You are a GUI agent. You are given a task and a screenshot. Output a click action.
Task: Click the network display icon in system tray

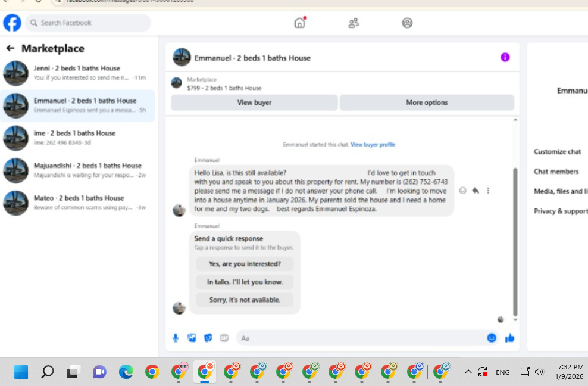pyautogui.click(x=525, y=372)
